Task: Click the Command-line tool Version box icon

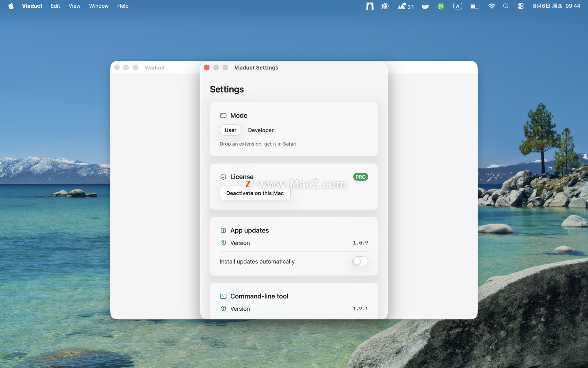Action: point(223,309)
